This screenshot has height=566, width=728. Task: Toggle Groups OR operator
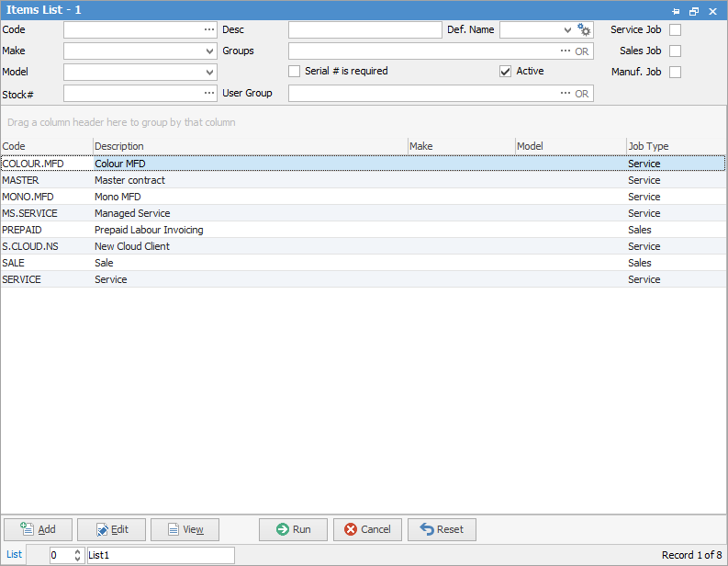pos(582,51)
